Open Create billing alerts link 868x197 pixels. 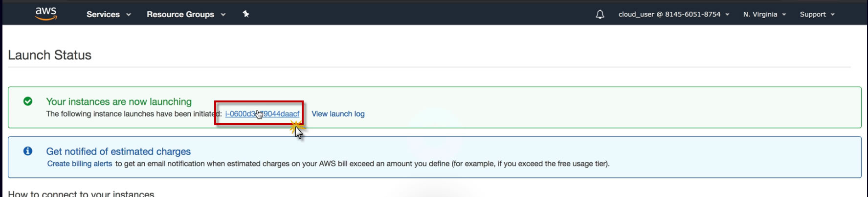(80, 164)
